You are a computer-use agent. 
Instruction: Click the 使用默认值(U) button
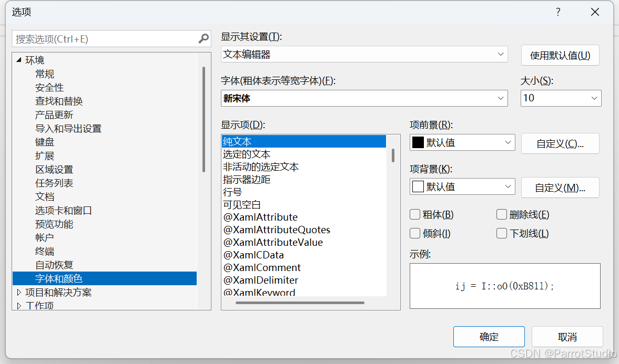(560, 55)
